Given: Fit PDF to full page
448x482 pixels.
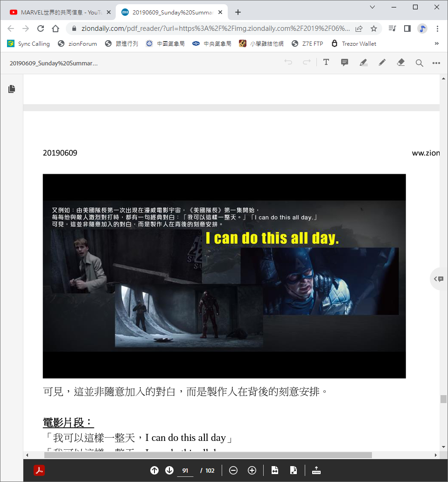Looking at the screenshot, I should pyautogui.click(x=294, y=470).
